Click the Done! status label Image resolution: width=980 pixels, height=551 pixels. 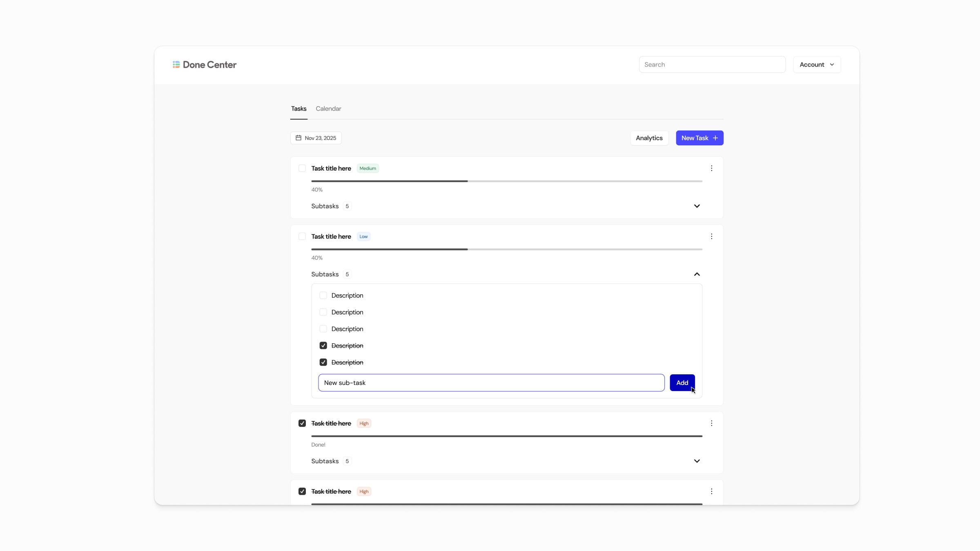(318, 445)
